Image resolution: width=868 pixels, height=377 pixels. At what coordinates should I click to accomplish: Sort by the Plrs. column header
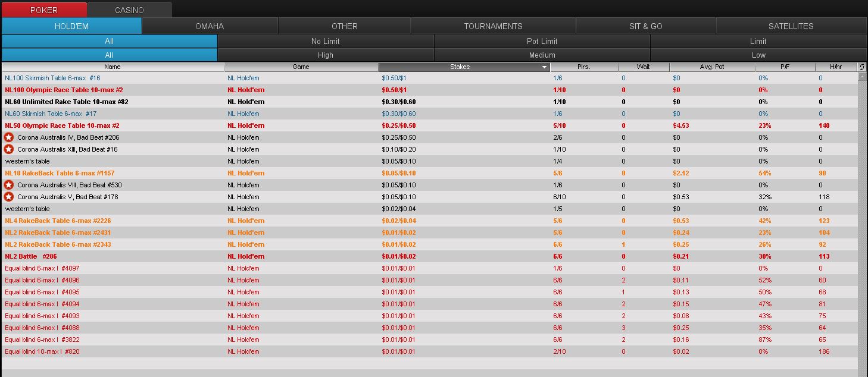click(x=584, y=67)
